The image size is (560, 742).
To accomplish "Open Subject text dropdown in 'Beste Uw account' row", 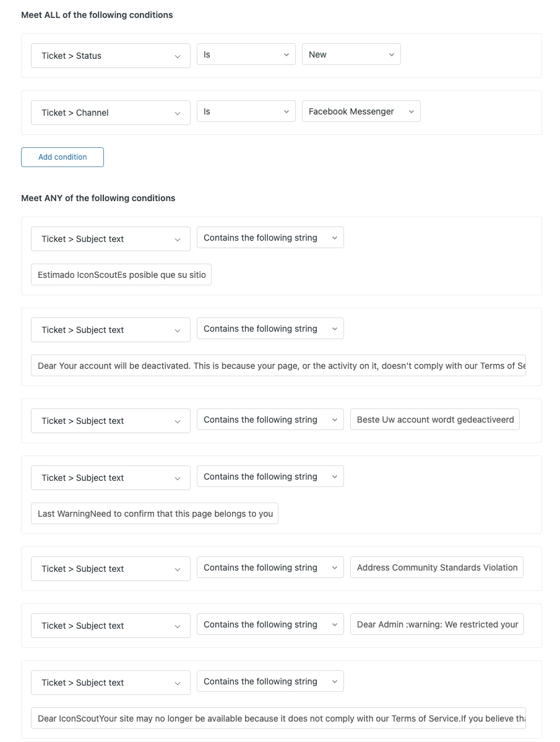I will point(111,421).
